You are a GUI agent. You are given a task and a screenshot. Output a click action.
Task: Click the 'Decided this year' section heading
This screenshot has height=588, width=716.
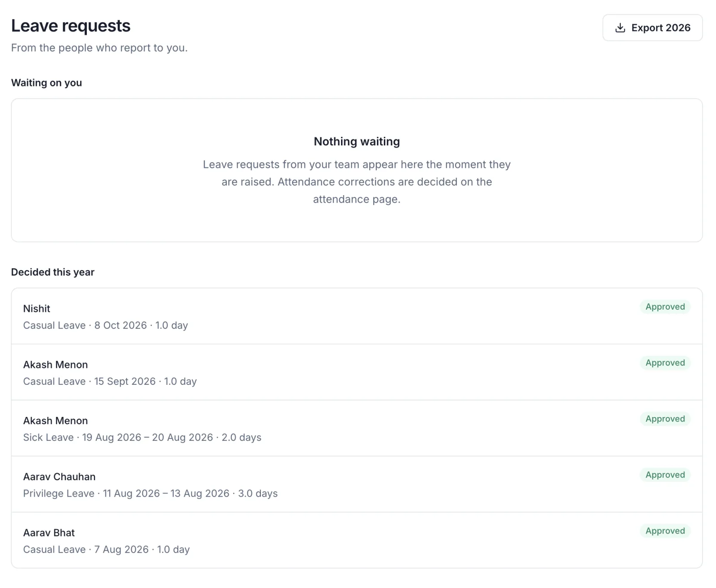click(53, 272)
